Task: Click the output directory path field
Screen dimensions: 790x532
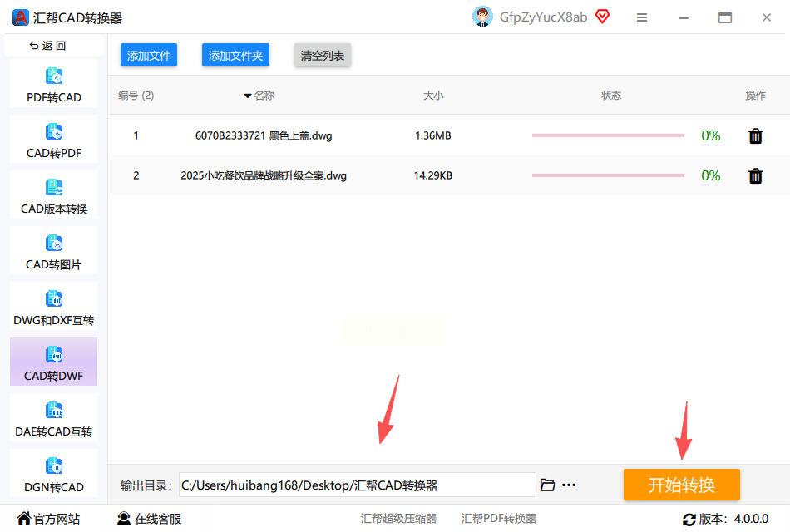Action: (358, 485)
